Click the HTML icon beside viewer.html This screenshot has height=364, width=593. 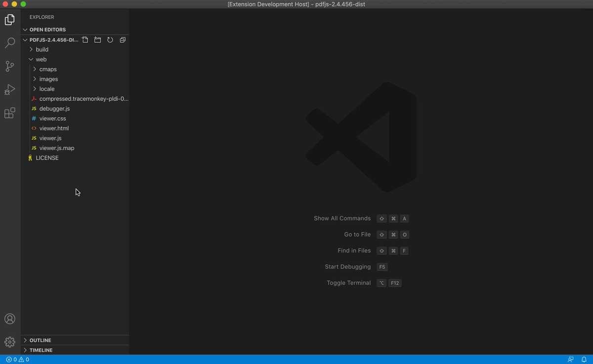coord(34,128)
